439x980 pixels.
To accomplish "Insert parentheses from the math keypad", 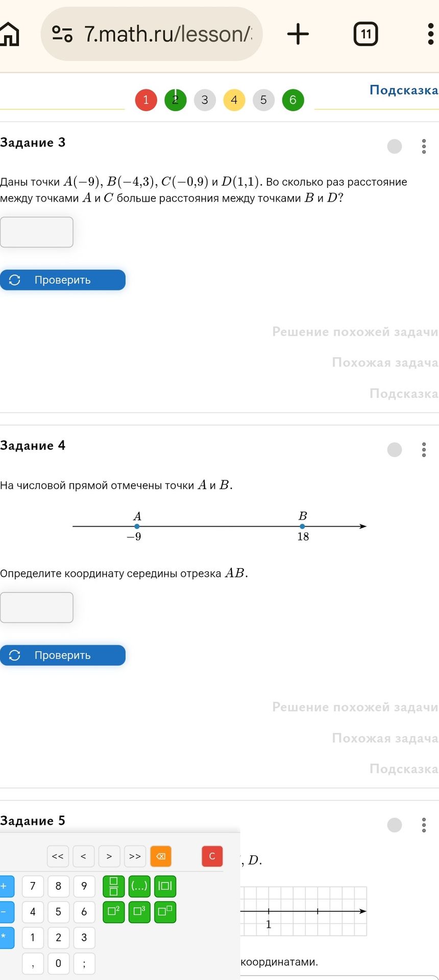I will pos(139,886).
